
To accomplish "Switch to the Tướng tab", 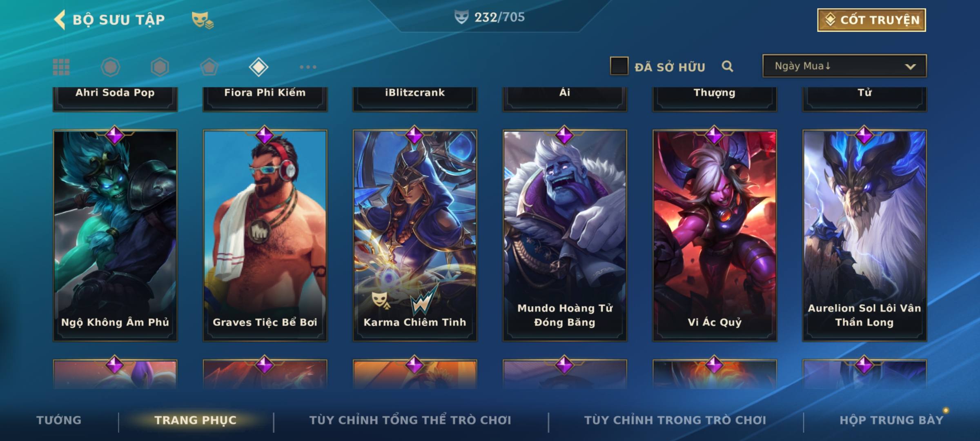I will pos(59,420).
